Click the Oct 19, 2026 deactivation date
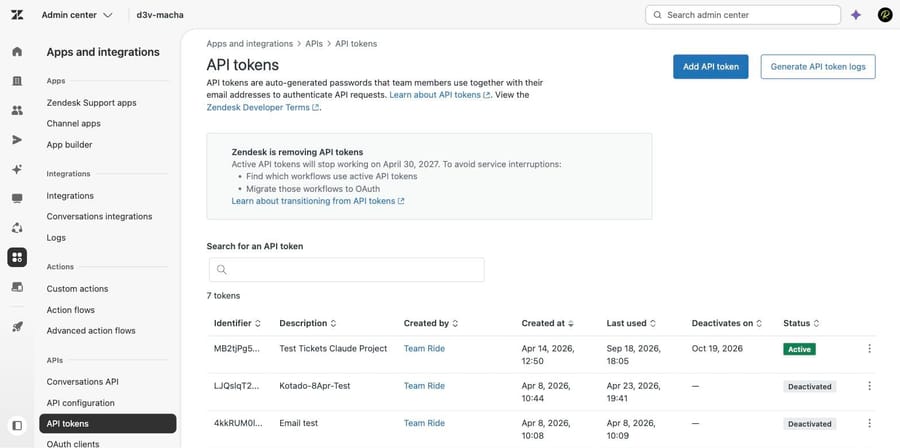900x448 pixels. coord(717,348)
